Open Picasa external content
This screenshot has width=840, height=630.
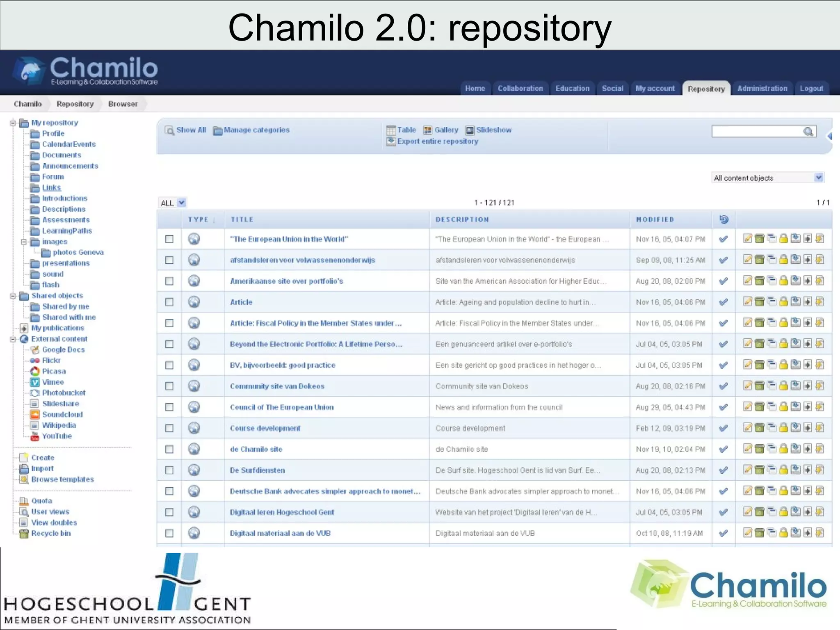point(54,371)
